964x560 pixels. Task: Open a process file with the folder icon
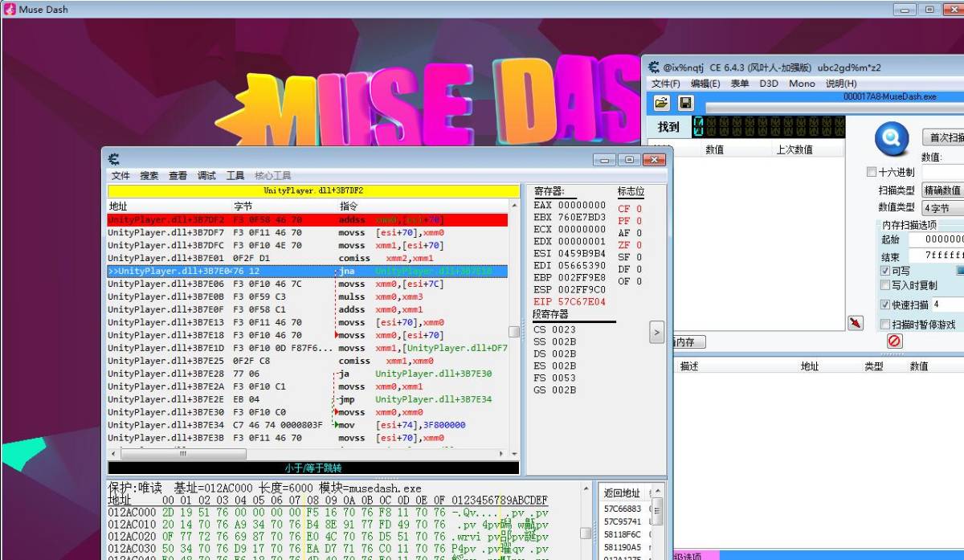point(661,103)
